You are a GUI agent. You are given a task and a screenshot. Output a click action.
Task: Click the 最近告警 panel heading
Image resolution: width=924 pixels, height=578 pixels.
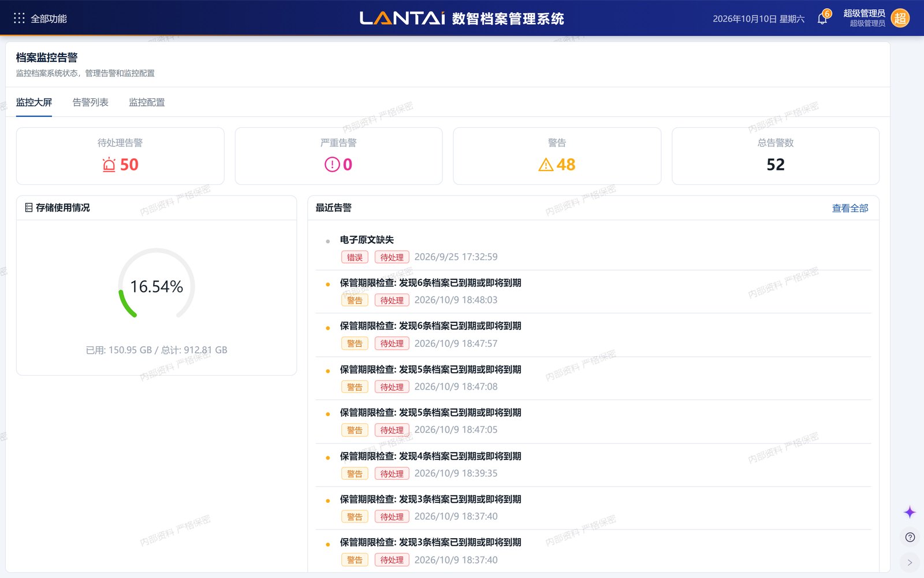point(333,208)
